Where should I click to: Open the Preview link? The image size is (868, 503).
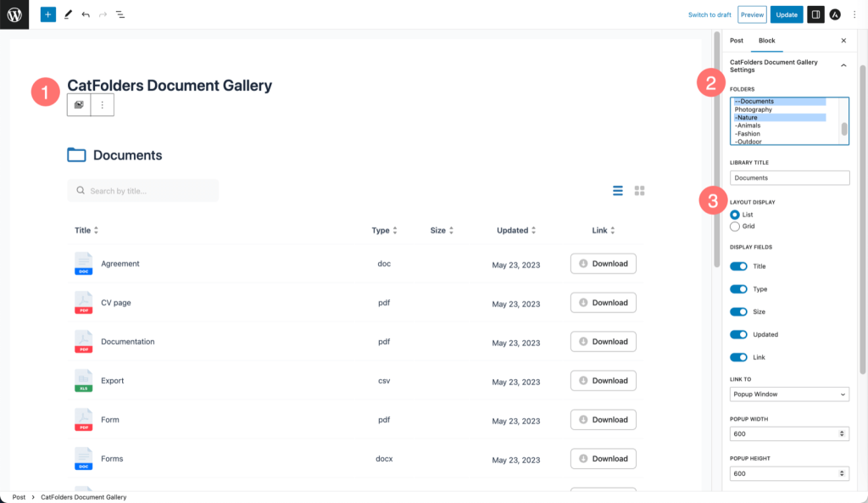[752, 14]
